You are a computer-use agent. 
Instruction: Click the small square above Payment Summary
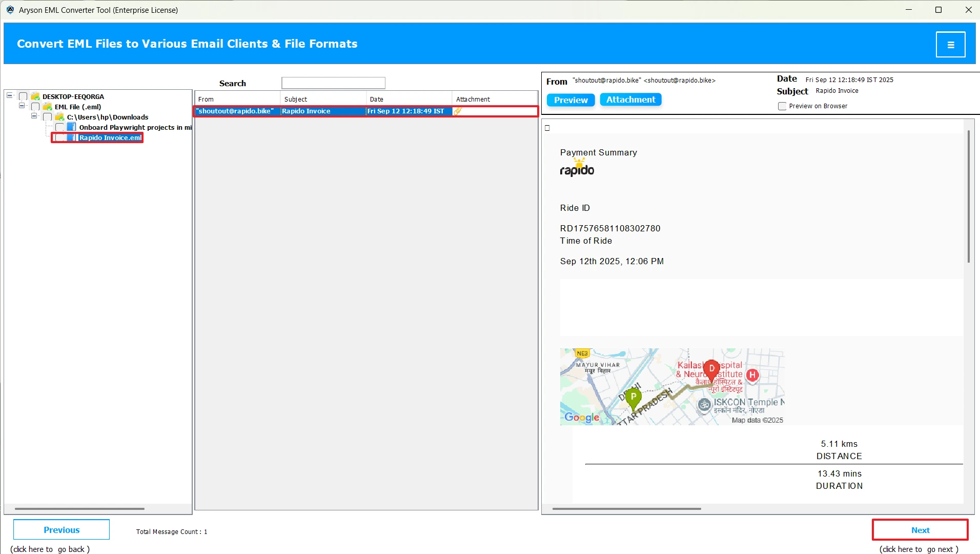pos(547,128)
